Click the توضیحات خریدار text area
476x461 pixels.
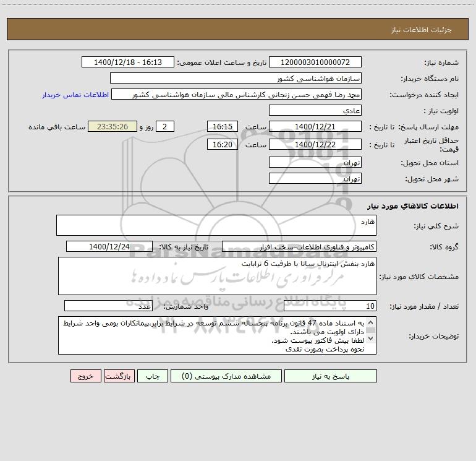217,335
